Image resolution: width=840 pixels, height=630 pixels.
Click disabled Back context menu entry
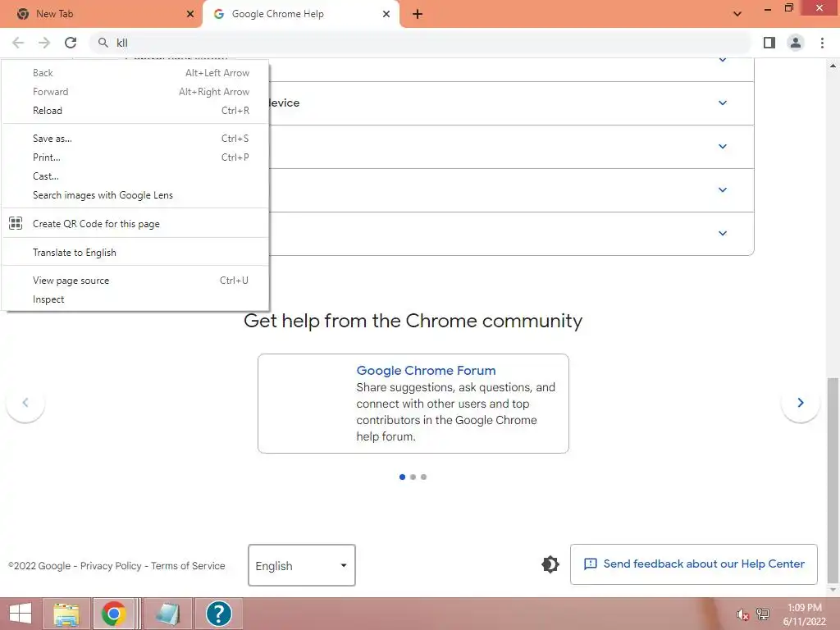click(135, 72)
